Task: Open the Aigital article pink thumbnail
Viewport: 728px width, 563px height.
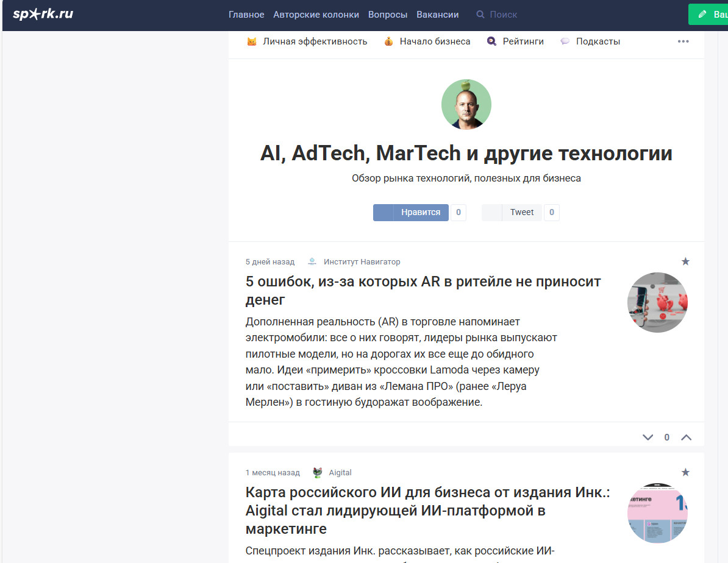Action: (x=657, y=513)
